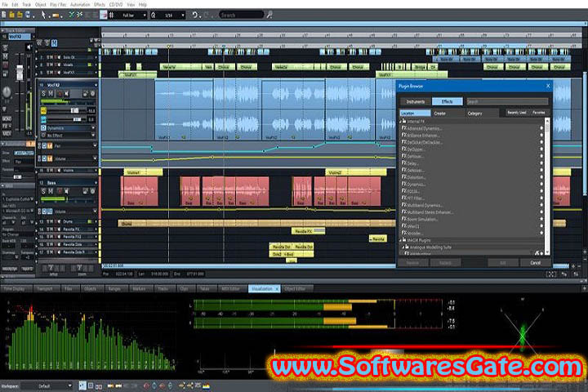Click lock icon on VocFX2 track header

click(85, 93)
